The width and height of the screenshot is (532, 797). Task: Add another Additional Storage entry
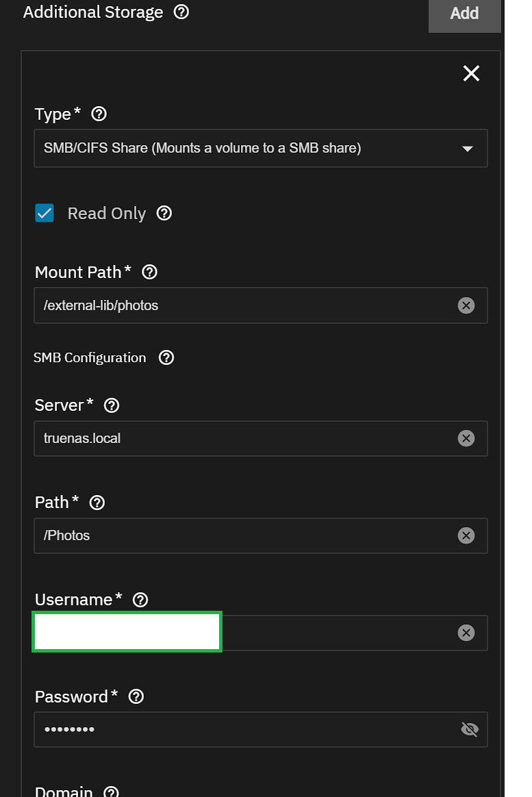click(464, 13)
